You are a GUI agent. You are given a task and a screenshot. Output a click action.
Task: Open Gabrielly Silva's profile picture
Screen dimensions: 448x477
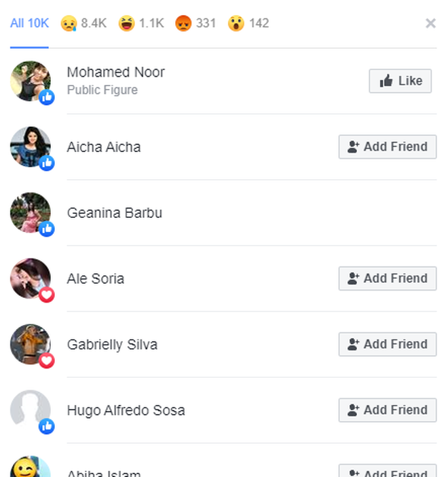click(31, 344)
